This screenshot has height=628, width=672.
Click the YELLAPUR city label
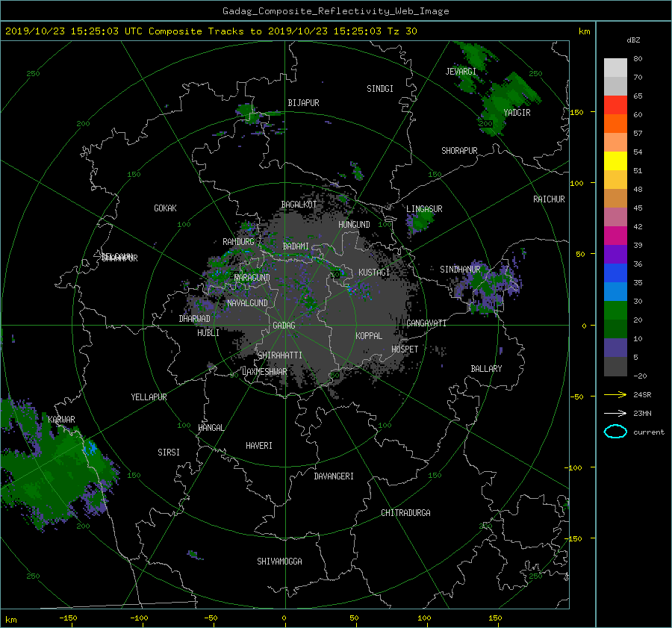[x=149, y=397]
